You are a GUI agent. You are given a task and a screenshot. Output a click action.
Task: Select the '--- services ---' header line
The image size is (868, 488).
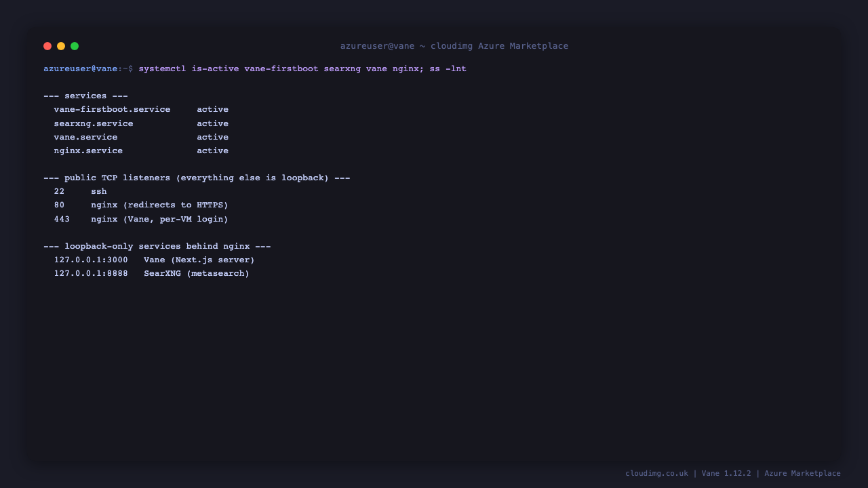click(86, 96)
